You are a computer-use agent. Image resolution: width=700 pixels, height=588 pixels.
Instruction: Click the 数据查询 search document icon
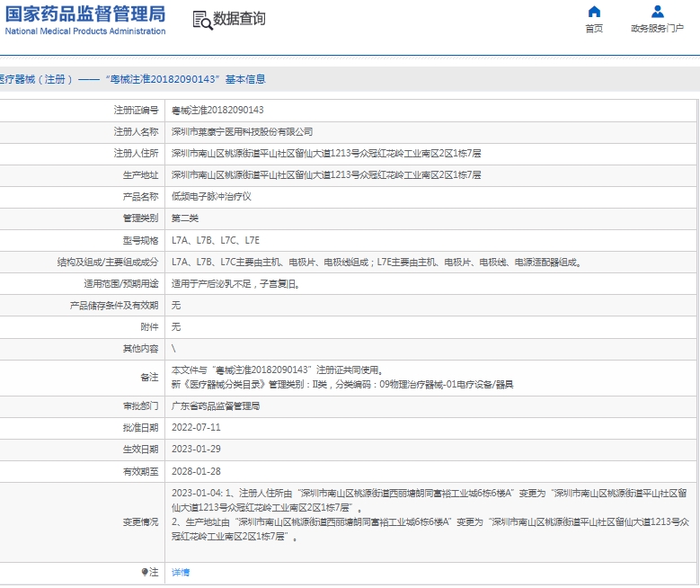click(x=203, y=21)
